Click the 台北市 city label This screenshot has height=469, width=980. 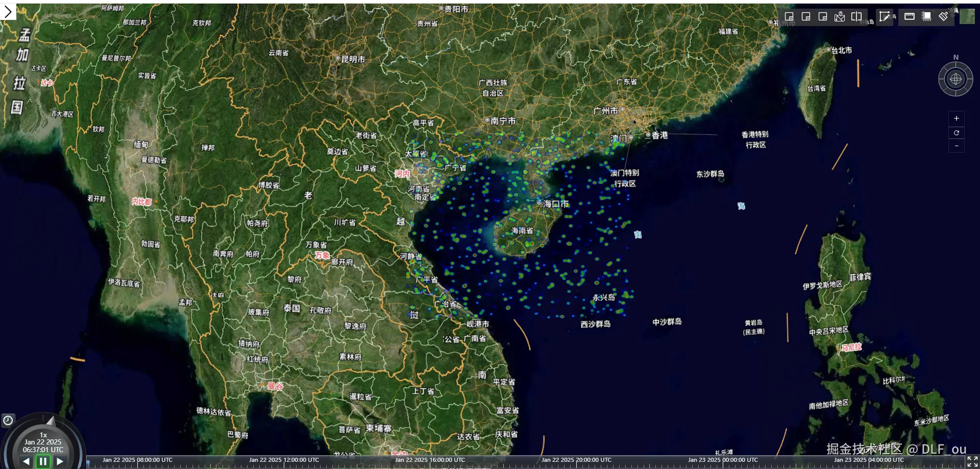(841, 51)
